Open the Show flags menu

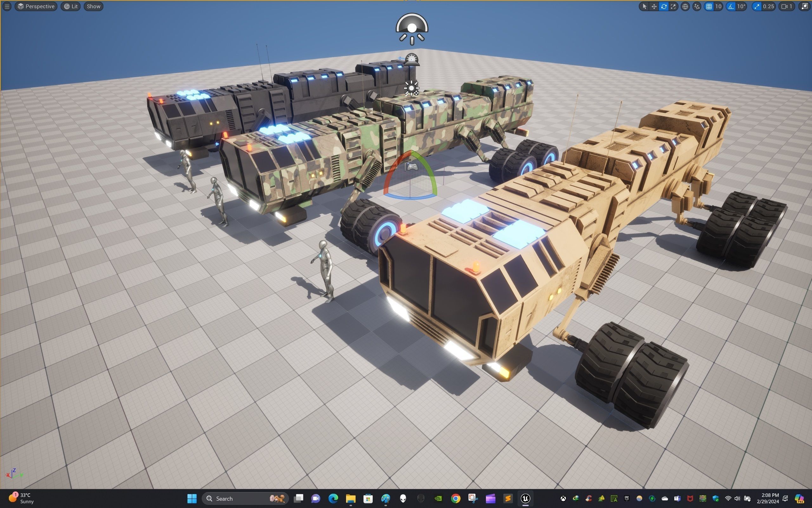[93, 6]
